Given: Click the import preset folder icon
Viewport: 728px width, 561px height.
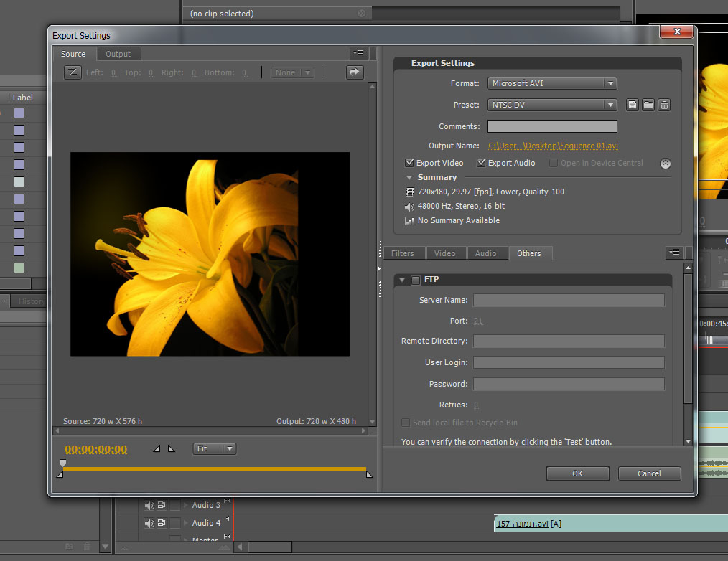Looking at the screenshot, I should [x=648, y=105].
